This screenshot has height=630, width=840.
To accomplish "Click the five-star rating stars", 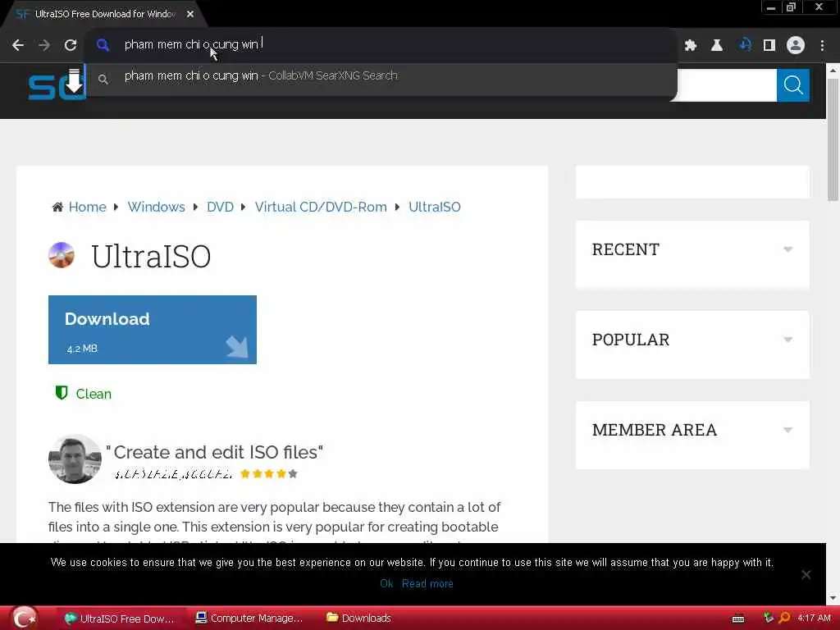I will click(x=269, y=473).
